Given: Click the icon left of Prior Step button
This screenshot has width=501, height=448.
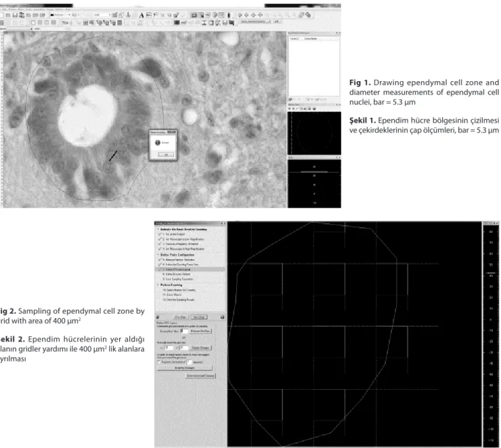Looking at the screenshot, I should coord(158,317).
